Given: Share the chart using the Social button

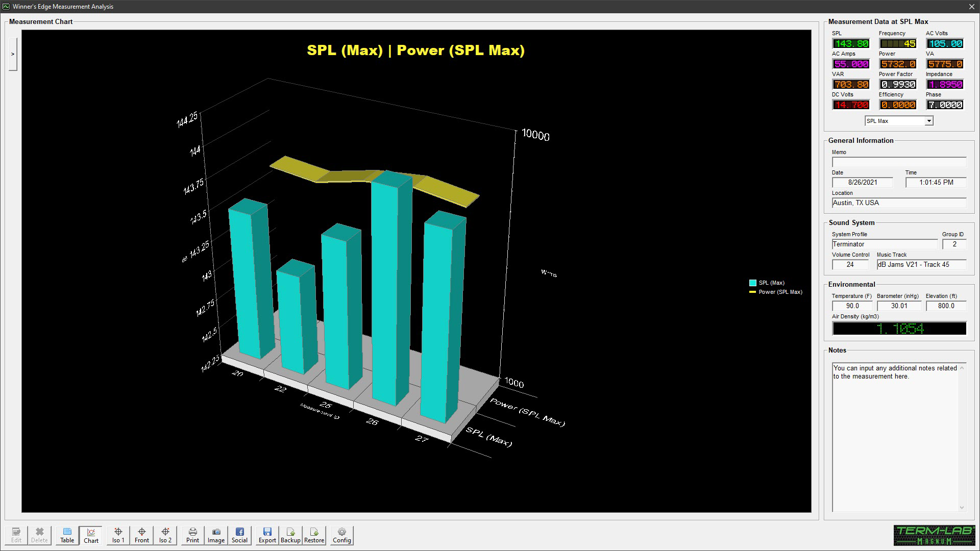Looking at the screenshot, I should 239,535.
